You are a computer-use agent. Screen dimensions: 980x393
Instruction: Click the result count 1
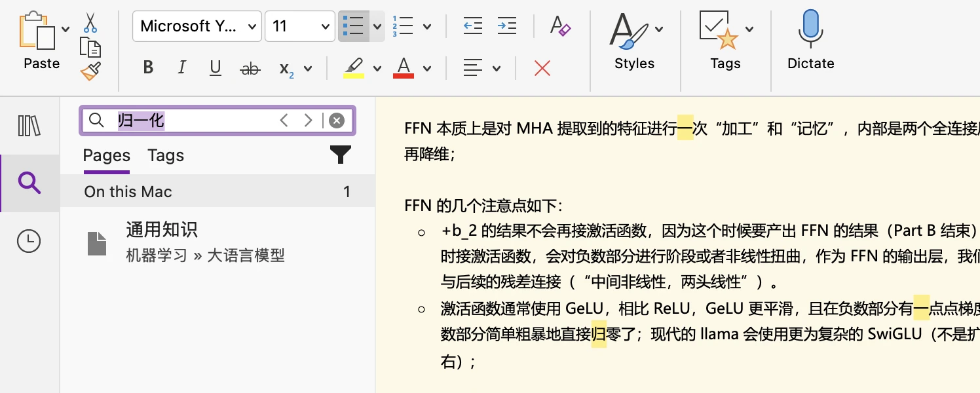click(x=347, y=192)
